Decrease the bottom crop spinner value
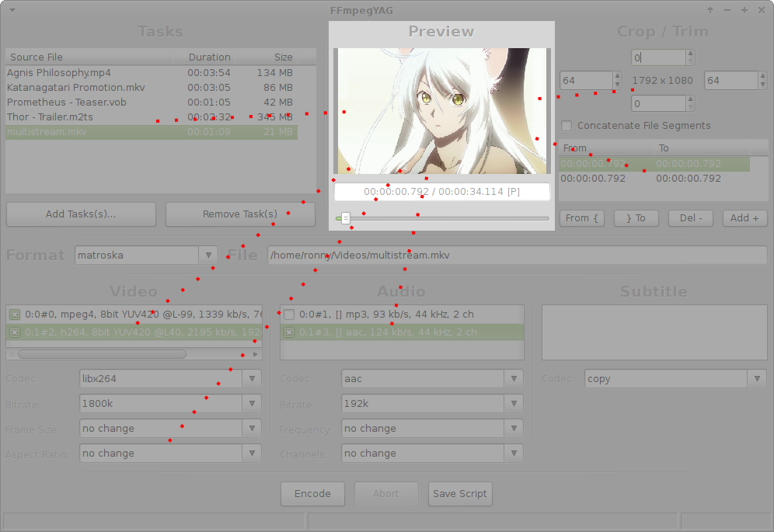 (x=691, y=107)
